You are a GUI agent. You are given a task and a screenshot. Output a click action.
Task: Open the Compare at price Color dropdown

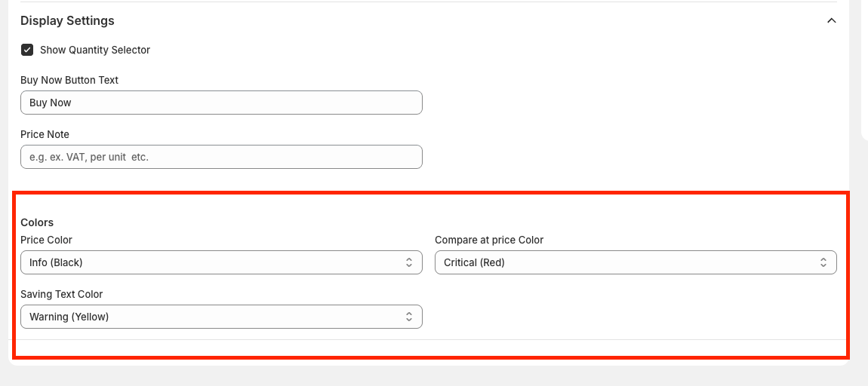click(636, 262)
